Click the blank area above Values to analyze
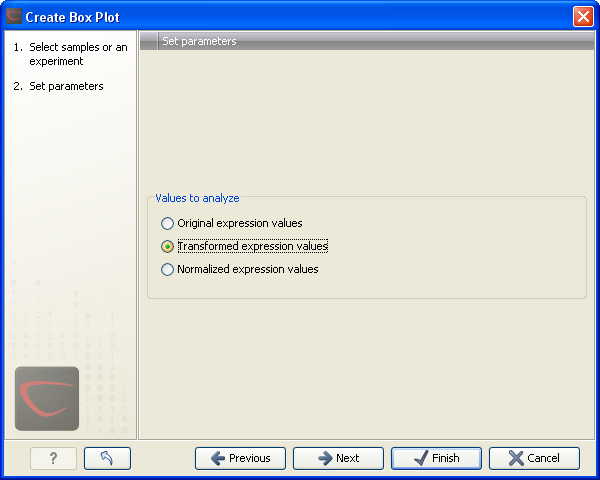 [367, 120]
